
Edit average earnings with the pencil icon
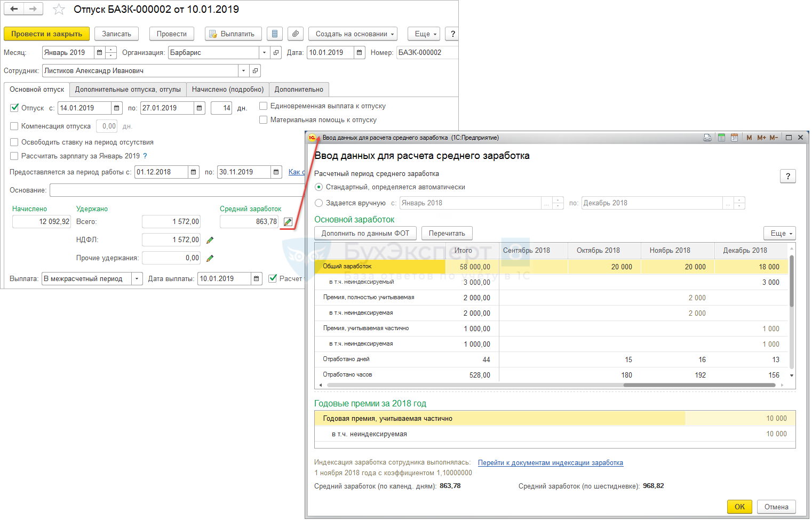click(288, 222)
